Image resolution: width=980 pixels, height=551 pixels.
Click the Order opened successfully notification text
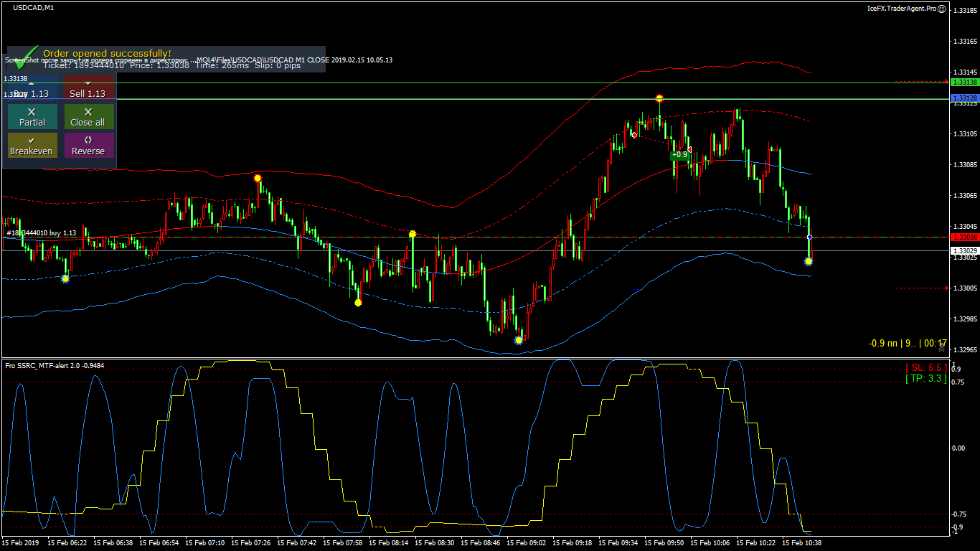tap(107, 53)
